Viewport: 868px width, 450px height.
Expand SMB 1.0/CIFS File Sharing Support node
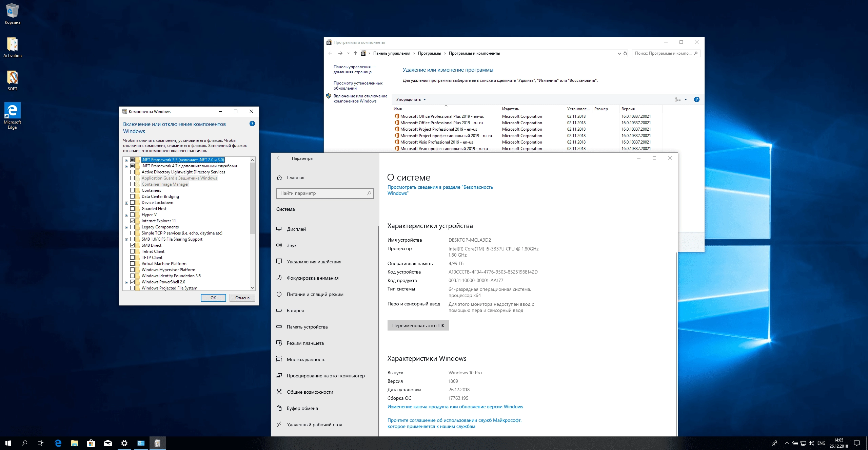point(126,240)
